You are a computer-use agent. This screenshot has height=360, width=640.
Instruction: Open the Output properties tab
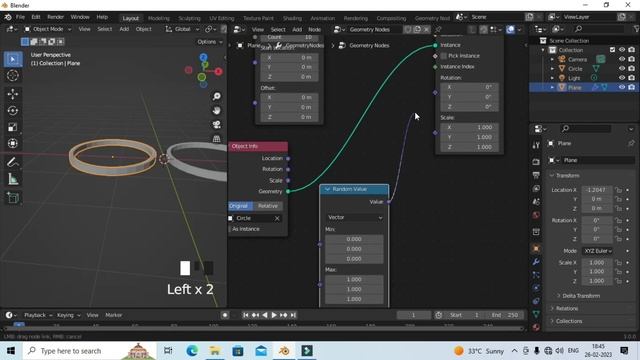536,175
